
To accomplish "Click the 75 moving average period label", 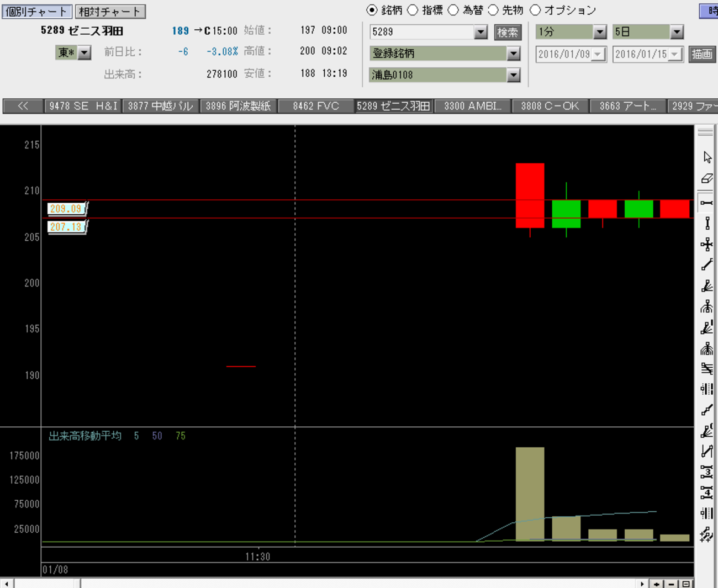I will pyautogui.click(x=180, y=436).
